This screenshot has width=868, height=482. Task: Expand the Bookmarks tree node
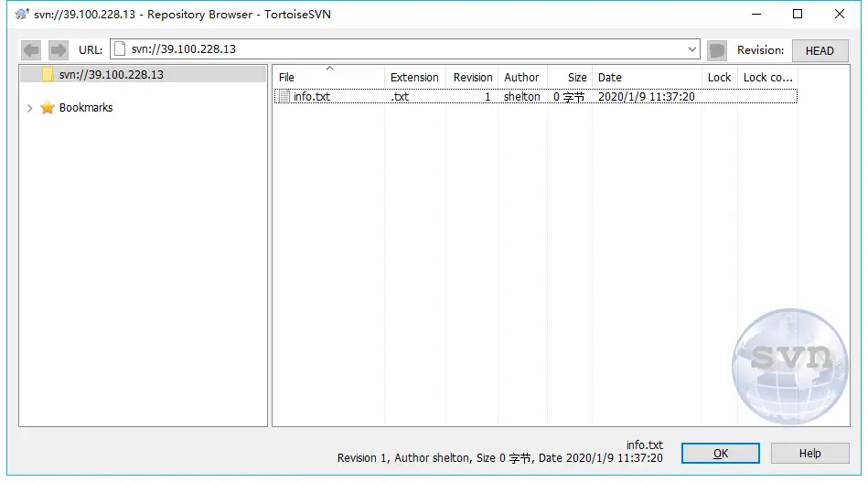click(30, 108)
